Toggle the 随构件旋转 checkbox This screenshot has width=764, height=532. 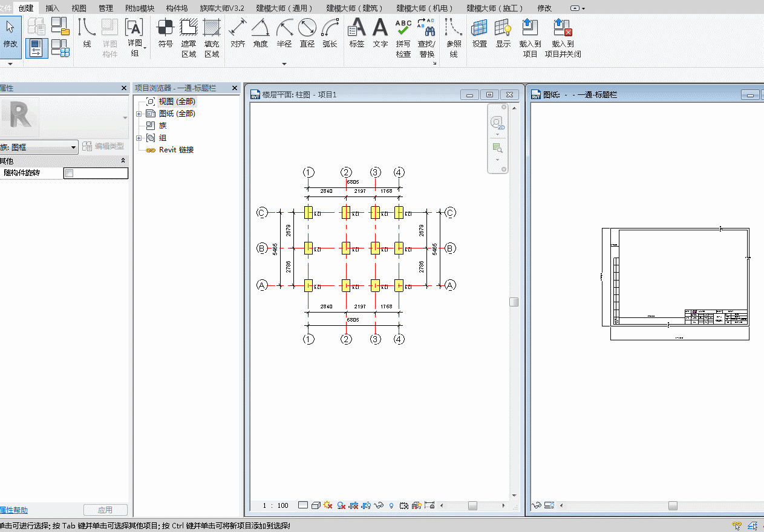tap(69, 174)
